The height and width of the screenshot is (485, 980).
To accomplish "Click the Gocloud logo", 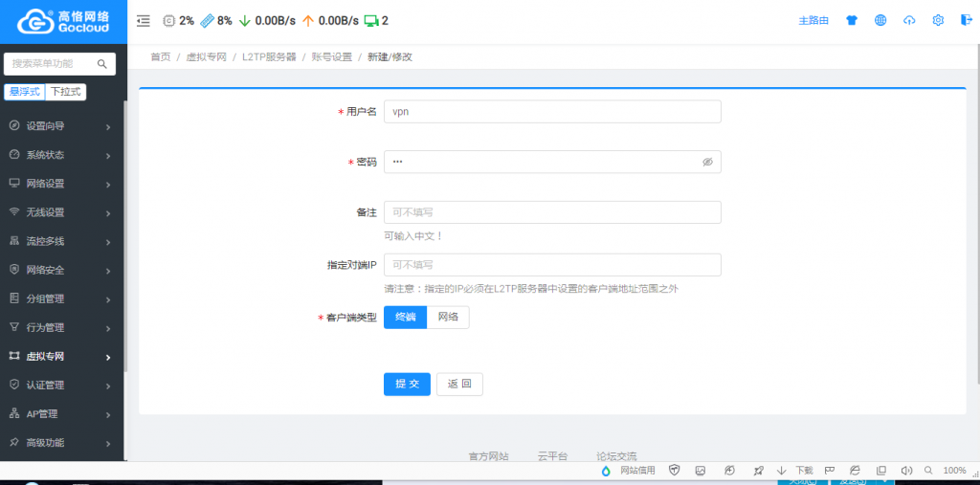I will click(x=63, y=21).
